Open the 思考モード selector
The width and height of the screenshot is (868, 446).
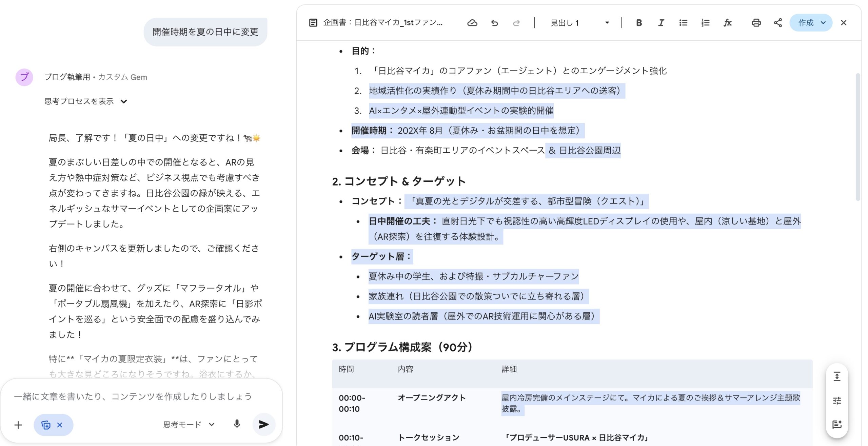(189, 424)
